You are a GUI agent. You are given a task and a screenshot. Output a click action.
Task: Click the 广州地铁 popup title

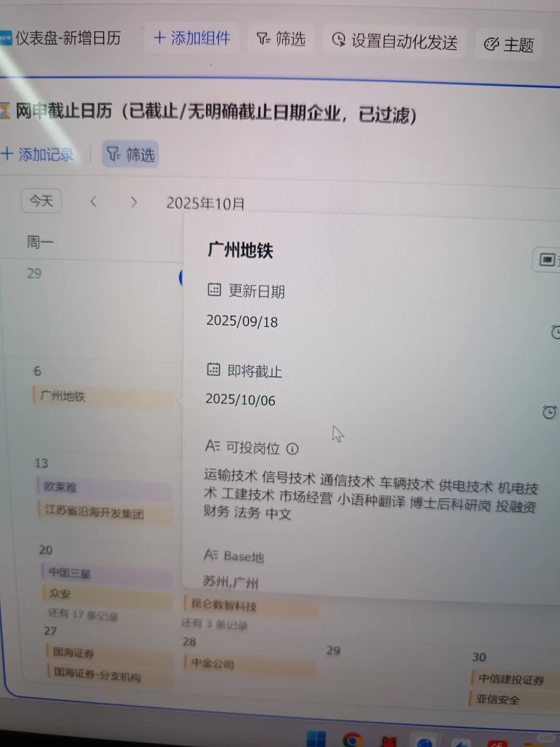tap(241, 251)
